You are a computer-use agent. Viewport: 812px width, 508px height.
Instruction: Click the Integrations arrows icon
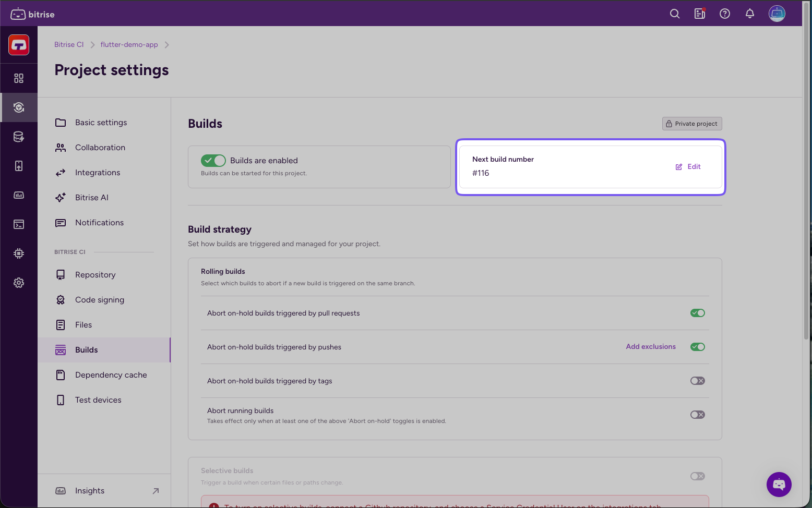[x=61, y=173]
